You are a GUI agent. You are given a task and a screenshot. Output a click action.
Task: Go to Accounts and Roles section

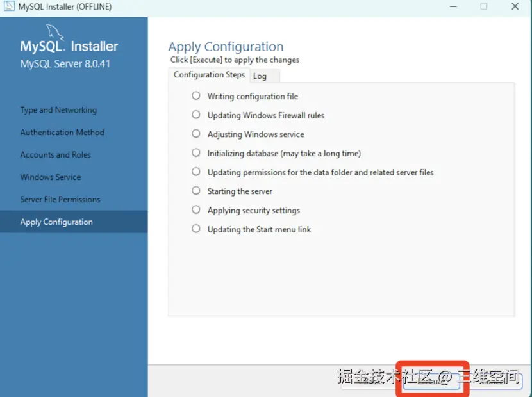click(x=56, y=154)
